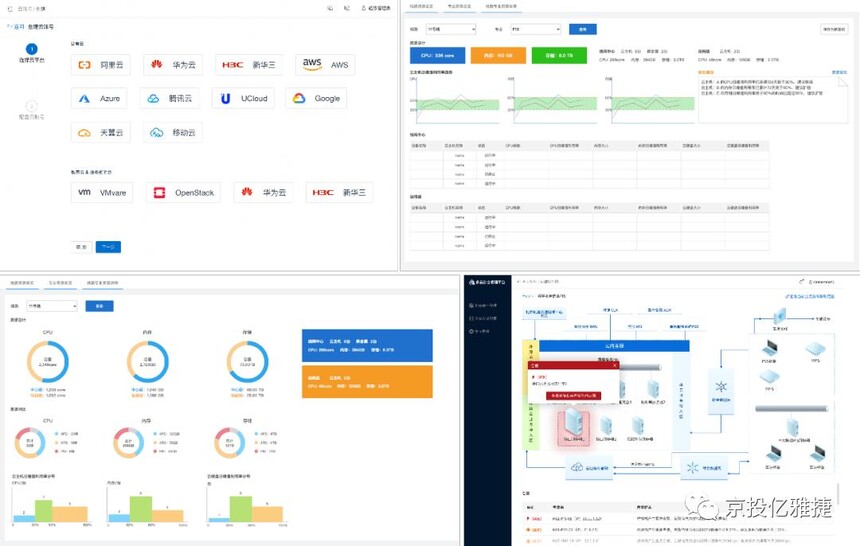This screenshot has height=546, width=860.
Task: Select the 天翼云 platform card
Action: (x=100, y=132)
